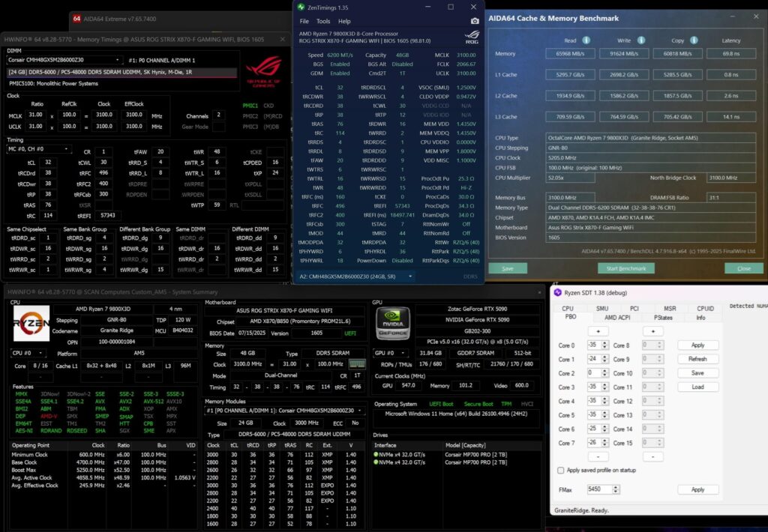Click the first NVMe green status dot
This screenshot has height=532, width=768.
coord(376,454)
